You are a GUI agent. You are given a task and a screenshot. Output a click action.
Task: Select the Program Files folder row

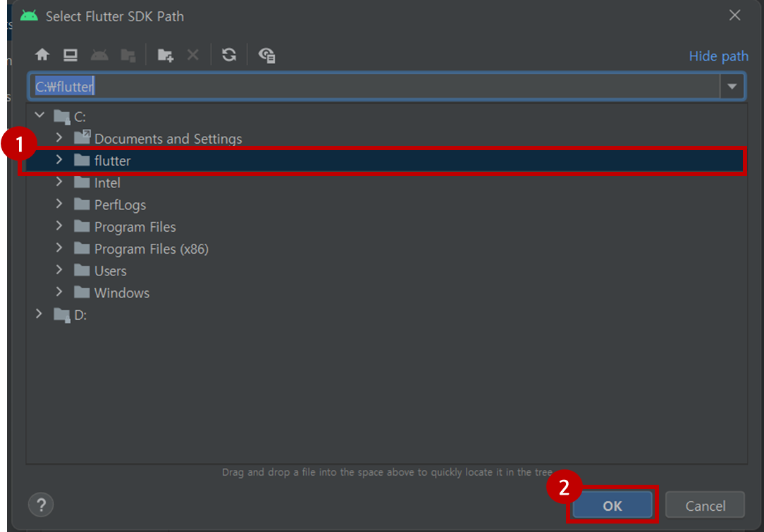pos(387,226)
